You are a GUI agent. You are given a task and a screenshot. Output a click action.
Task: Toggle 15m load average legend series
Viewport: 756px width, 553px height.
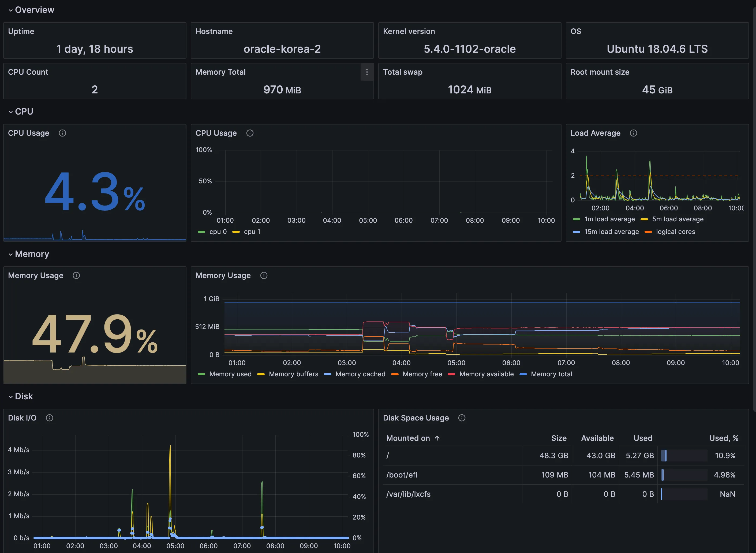click(611, 232)
